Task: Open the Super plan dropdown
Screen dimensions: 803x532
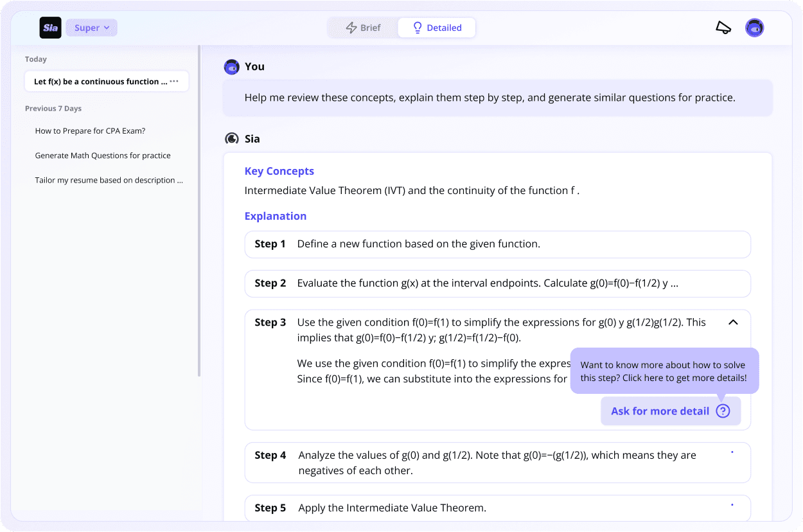Action: tap(91, 28)
